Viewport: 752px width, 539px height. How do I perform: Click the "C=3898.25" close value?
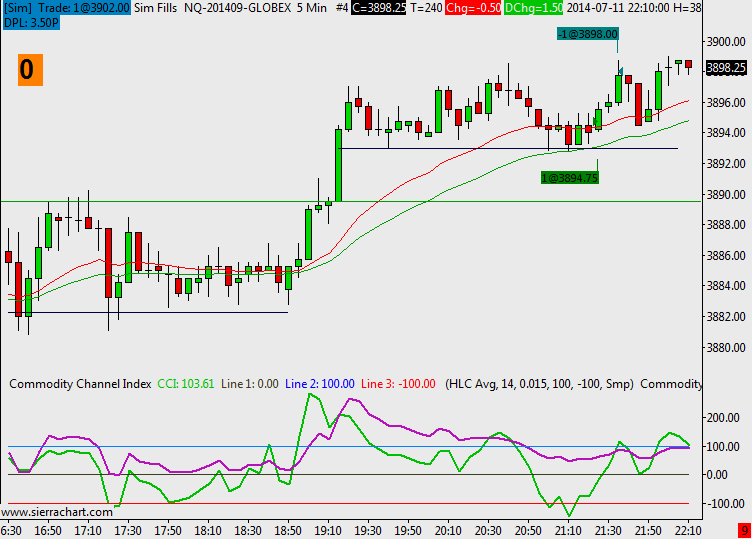click(378, 8)
